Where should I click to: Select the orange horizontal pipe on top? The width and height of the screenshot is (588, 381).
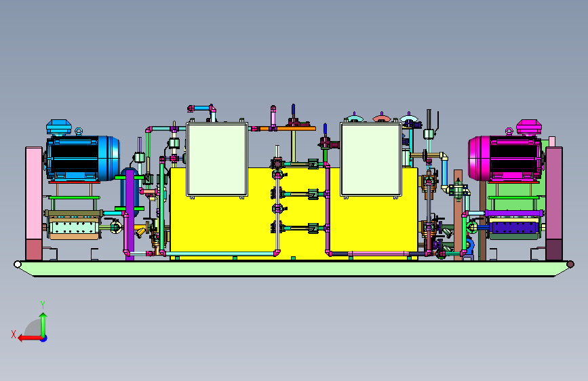(288, 129)
